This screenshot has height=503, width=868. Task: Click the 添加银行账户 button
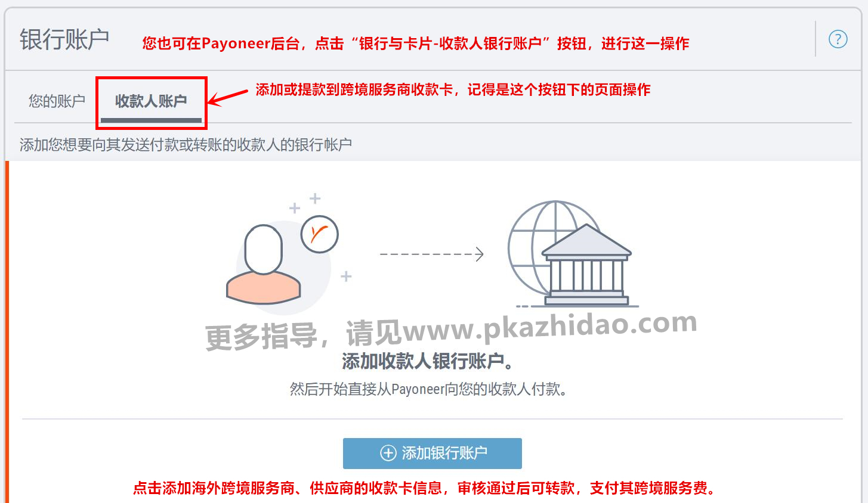[433, 454]
